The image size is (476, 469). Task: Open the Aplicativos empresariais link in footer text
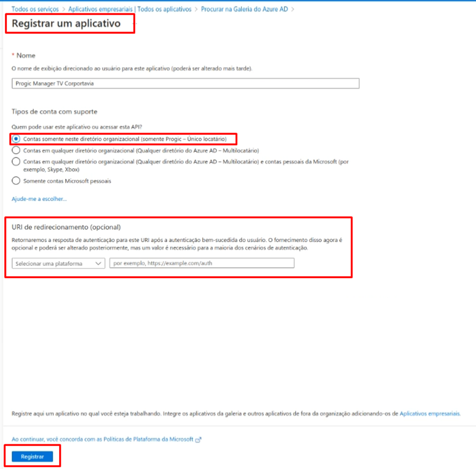point(430,413)
